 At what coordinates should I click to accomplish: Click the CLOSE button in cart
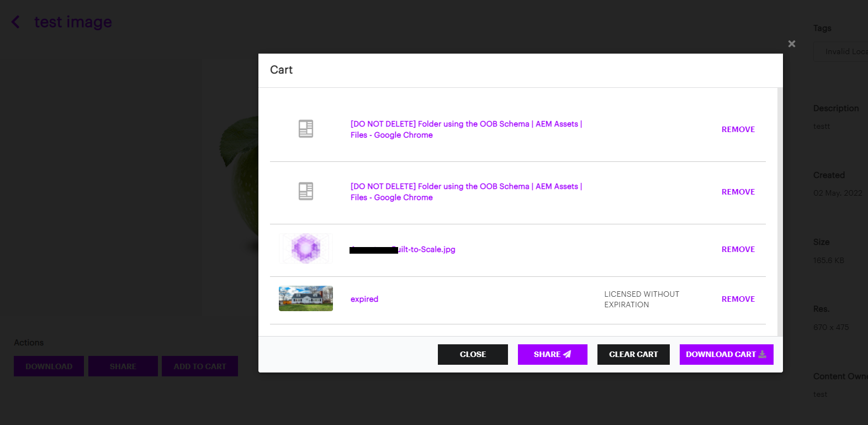tap(473, 354)
